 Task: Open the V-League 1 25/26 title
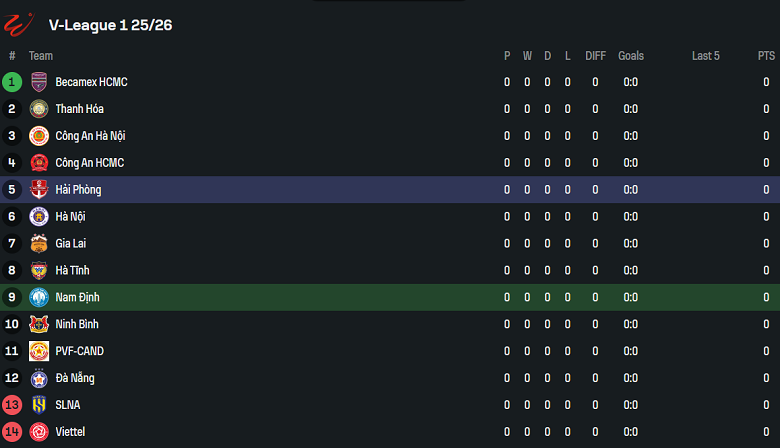(110, 24)
